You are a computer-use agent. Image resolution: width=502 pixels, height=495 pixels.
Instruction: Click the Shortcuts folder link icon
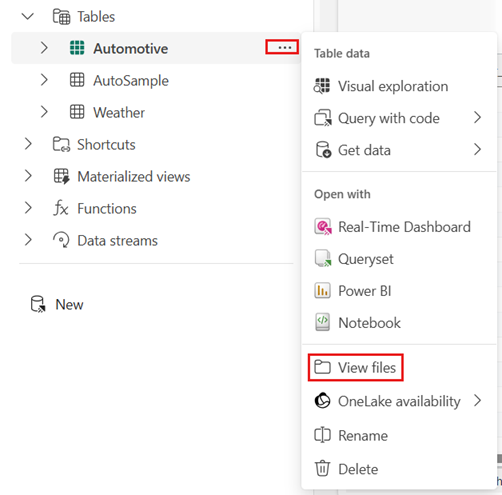pos(61,144)
